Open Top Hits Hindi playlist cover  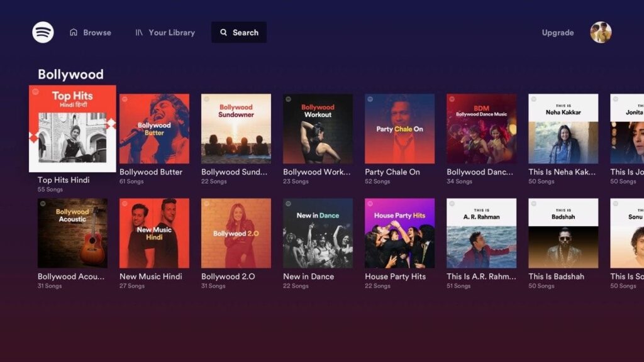[72, 128]
